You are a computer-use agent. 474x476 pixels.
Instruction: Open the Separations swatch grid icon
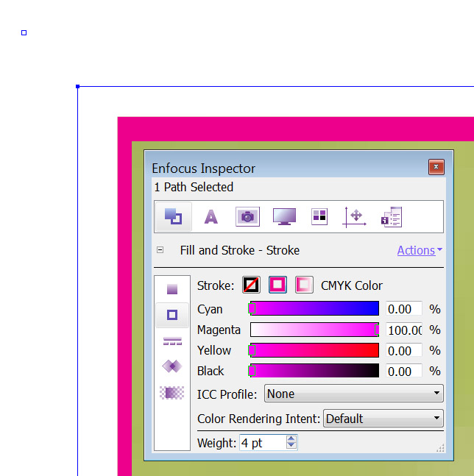319,217
